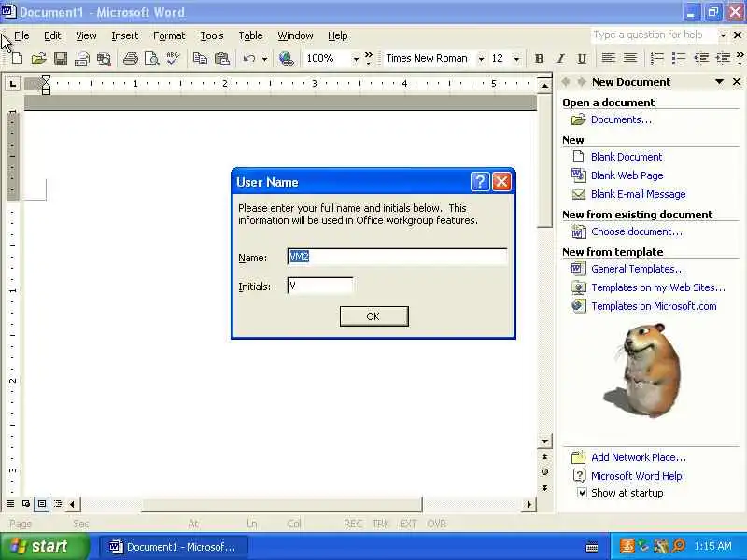Click the Select Browse Object circle button
This screenshot has width=747, height=560.
coord(544,472)
